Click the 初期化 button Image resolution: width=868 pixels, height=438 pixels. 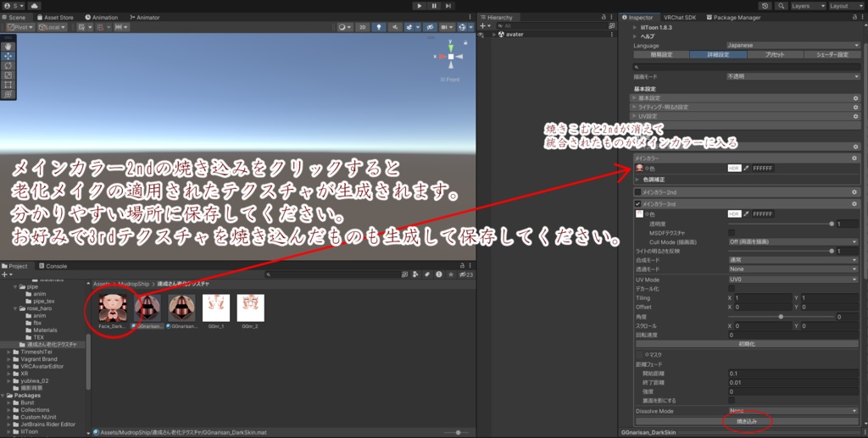click(747, 343)
